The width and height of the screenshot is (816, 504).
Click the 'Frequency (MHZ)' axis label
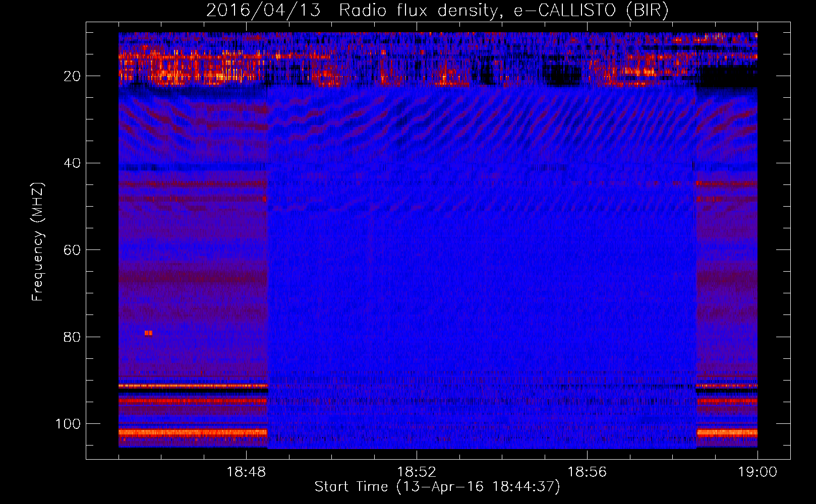click(x=38, y=242)
